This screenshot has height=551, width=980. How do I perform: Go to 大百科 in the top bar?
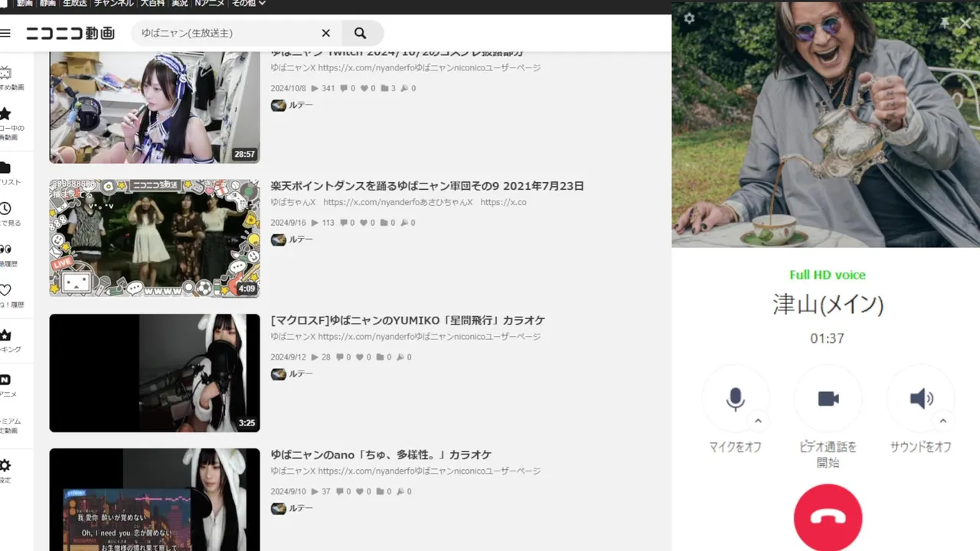[x=152, y=4]
